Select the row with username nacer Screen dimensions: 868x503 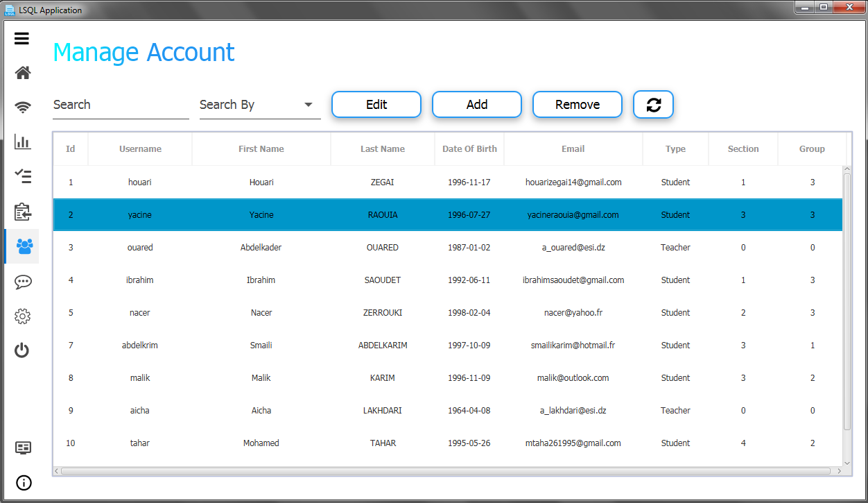pos(448,313)
